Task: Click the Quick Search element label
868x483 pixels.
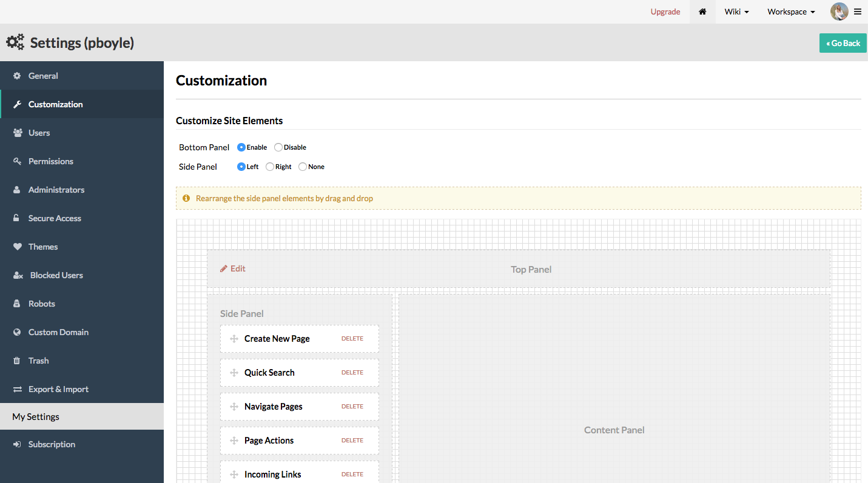Action: coord(269,373)
